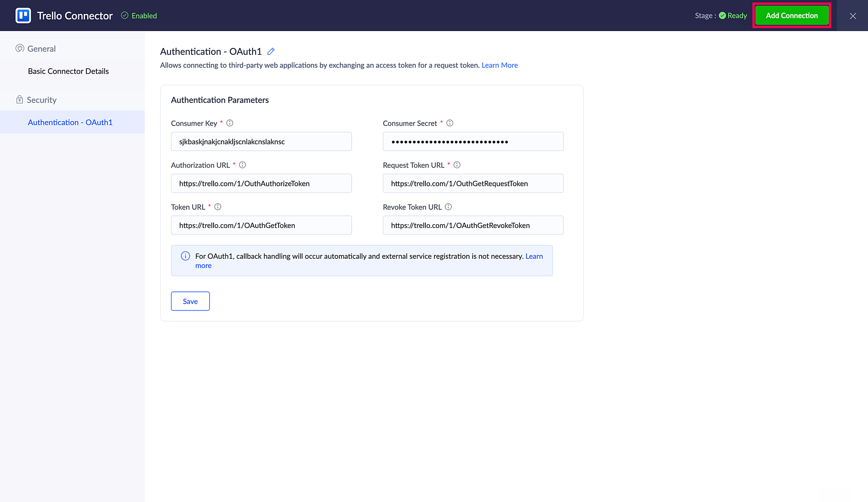Screen dimensions: 868x502
Task: Click the info icon next to Consumer Key
Action: pos(230,123)
